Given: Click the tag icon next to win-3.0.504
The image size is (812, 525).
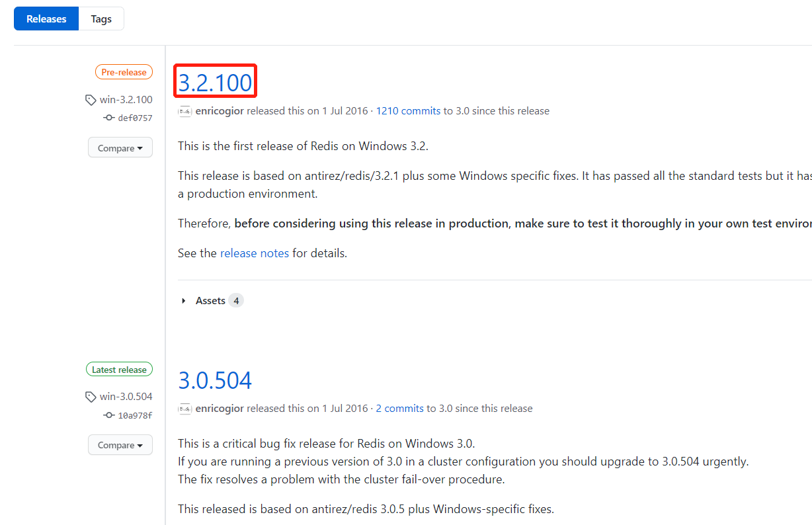Looking at the screenshot, I should [x=90, y=397].
